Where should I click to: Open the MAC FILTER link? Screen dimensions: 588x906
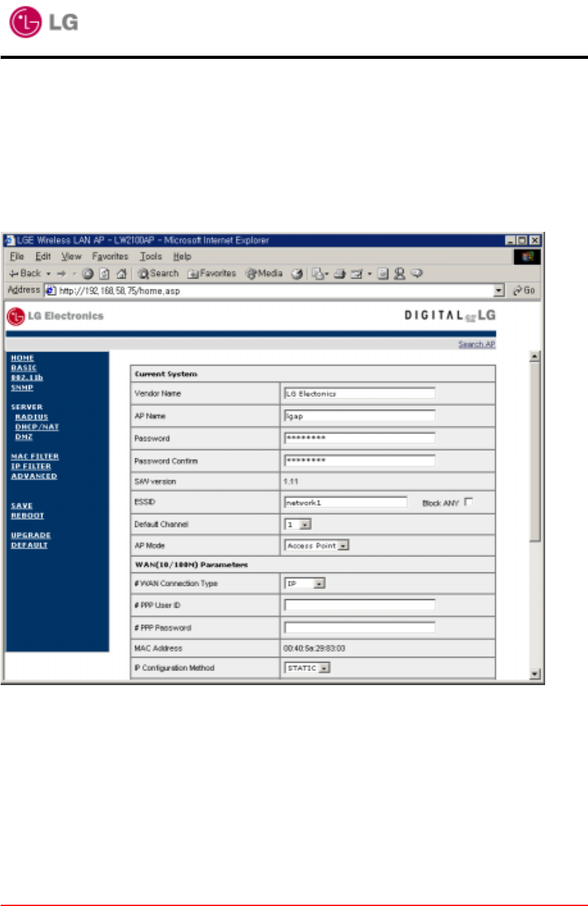pos(35,457)
